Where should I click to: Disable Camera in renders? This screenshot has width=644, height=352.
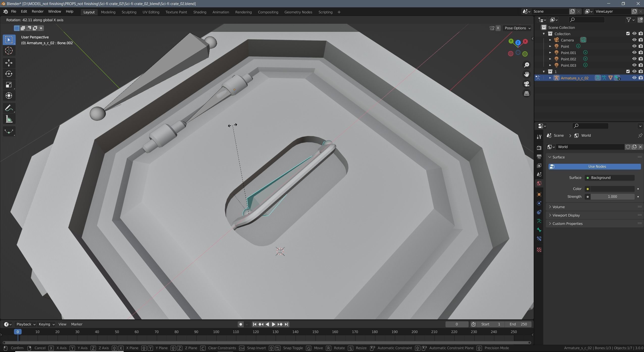(x=641, y=40)
